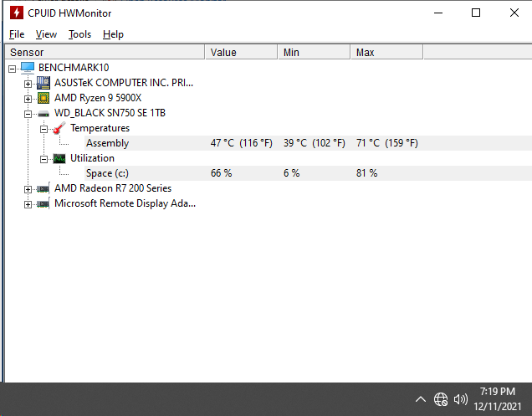The height and width of the screenshot is (416, 532).
Task: Expand the Microsoft Remote Display Ada... node
Action: coord(28,204)
